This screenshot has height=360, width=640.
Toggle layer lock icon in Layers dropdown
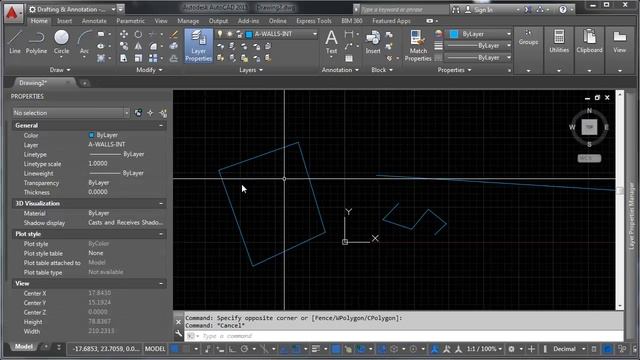[239, 34]
